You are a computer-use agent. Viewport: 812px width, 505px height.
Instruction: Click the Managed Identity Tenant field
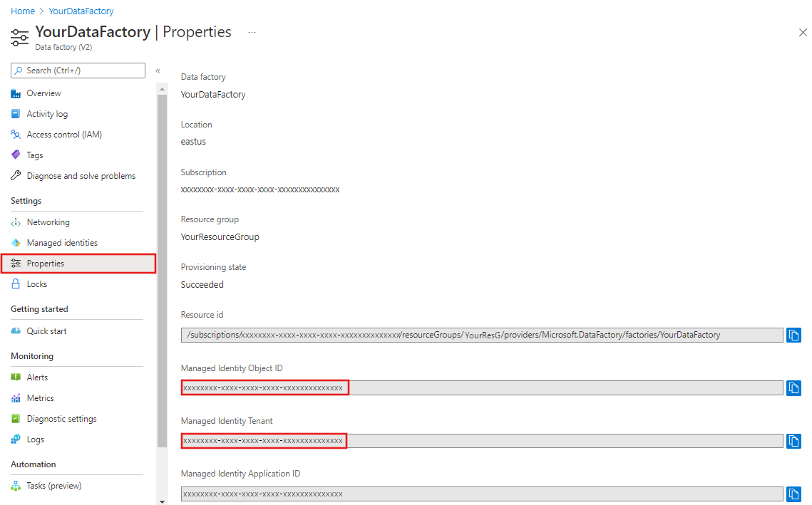(482, 441)
